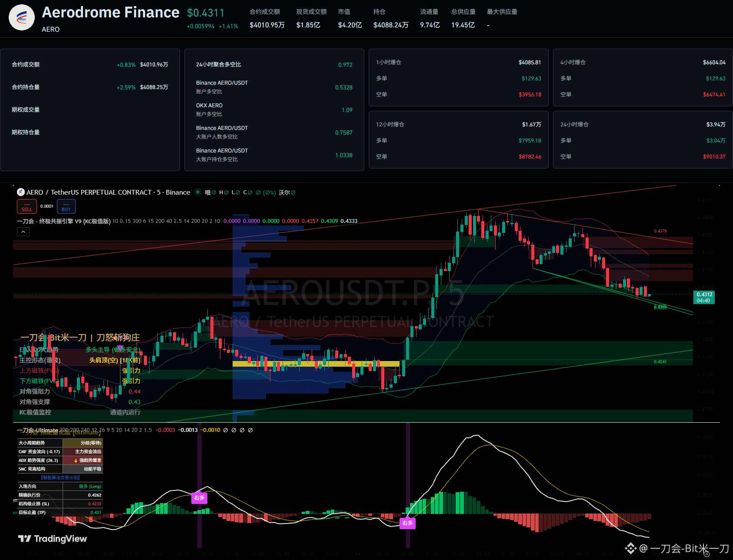Click the 24小时聚合多空比 row

coord(274,65)
